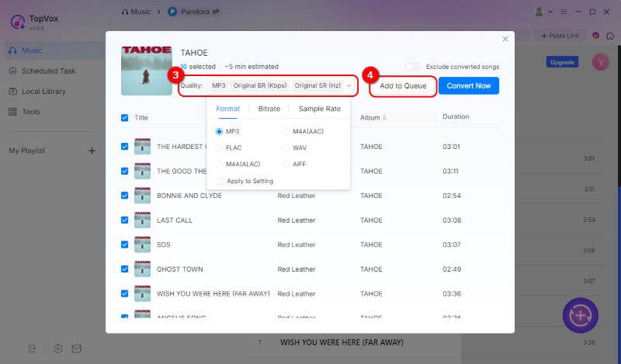Click Convert Now button
Screen dimensions: 621x364
[469, 85]
